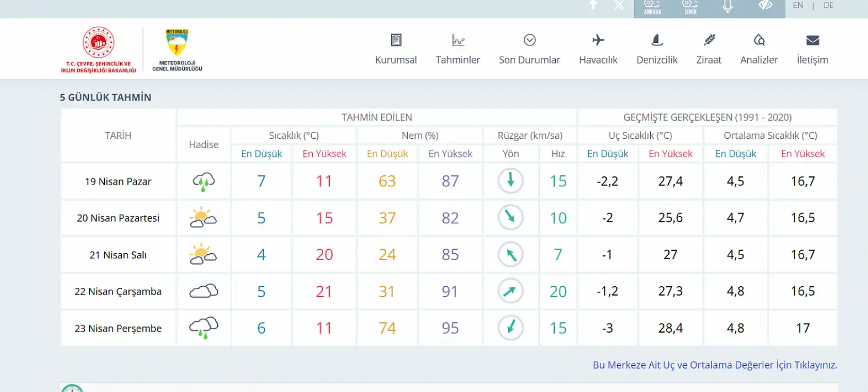Click the 'TAHMİN EDİLEN' table header

(x=377, y=117)
